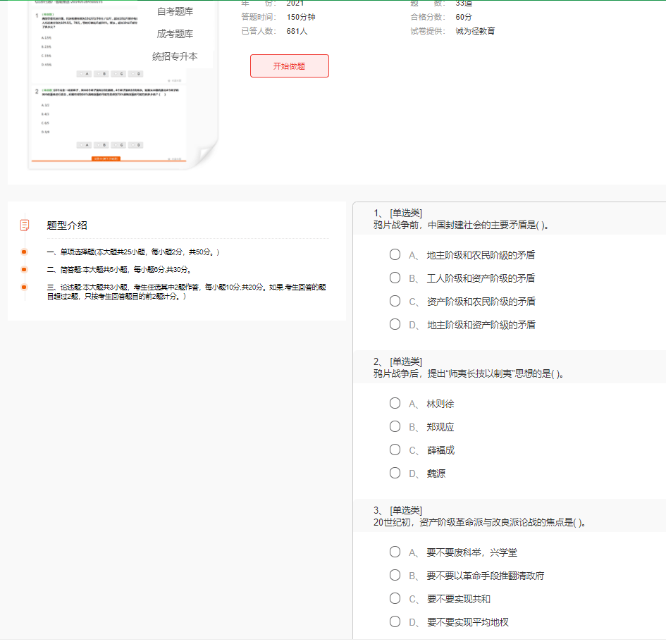The image size is (666, 644).
Task: Pick option A 要不要废科举，兴学堂
Action: 395,552
